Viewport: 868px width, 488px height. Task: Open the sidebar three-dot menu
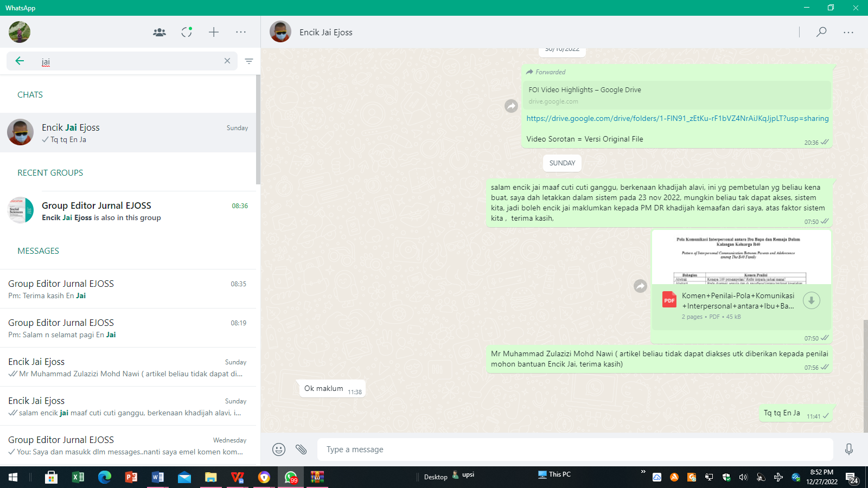coord(241,33)
